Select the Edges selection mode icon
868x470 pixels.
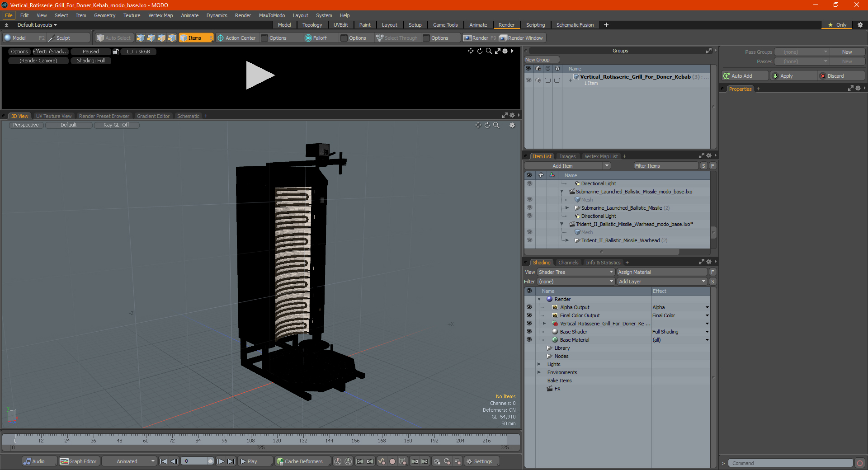click(151, 38)
